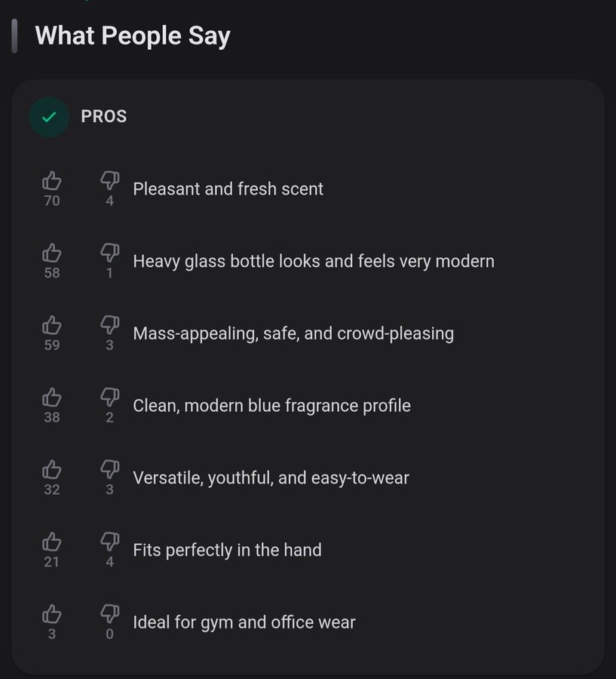Thumbs up 'Heavy glass bottle' pro
616x679 pixels.
click(51, 253)
